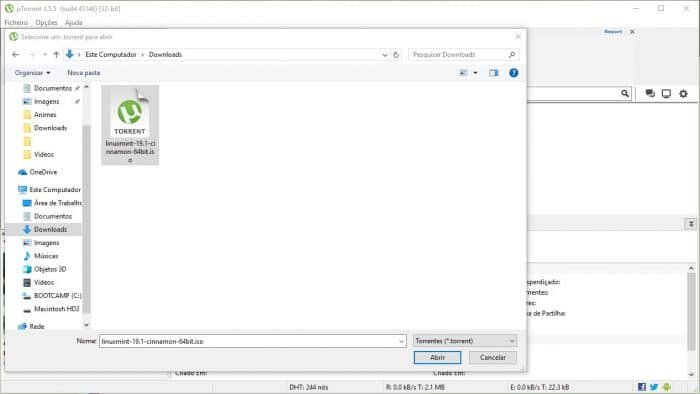Image resolution: width=700 pixels, height=394 pixels.
Task: Open uTorrent settings gear icon
Action: tap(683, 94)
